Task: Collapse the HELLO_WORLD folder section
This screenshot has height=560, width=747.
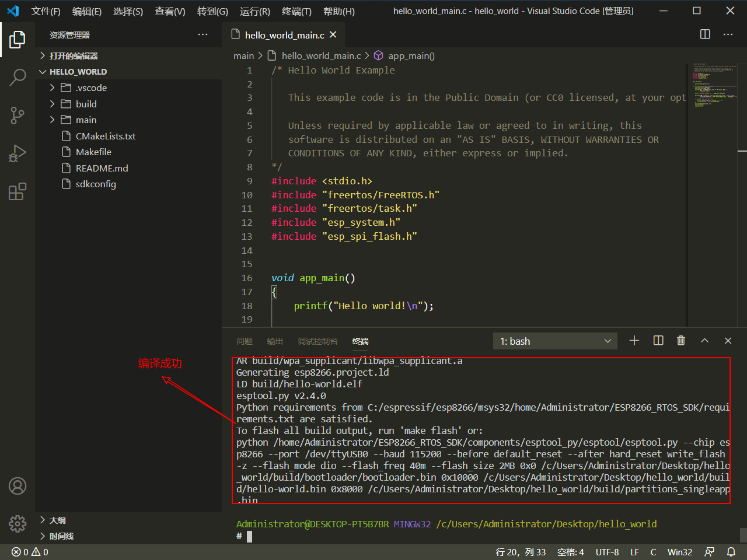Action: tap(128, 72)
